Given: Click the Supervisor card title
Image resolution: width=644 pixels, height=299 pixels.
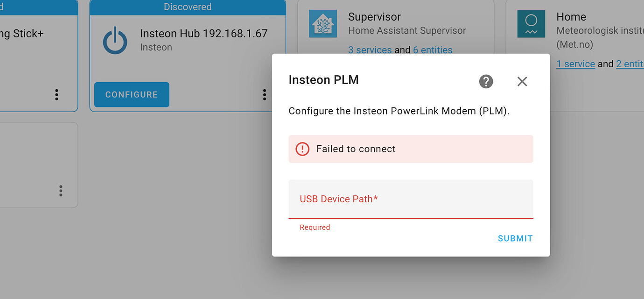Looking at the screenshot, I should [374, 16].
